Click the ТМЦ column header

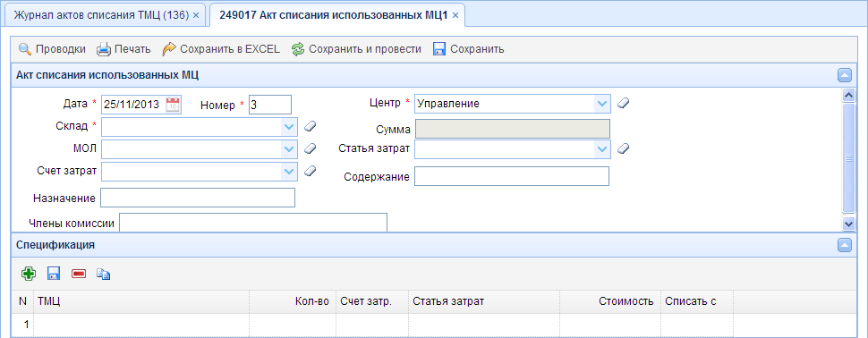(x=141, y=301)
